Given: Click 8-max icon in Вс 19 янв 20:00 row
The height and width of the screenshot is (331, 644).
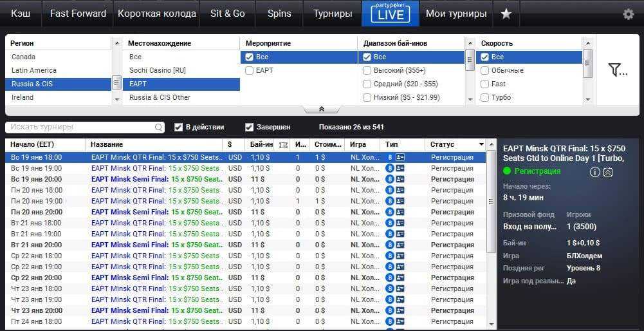Looking at the screenshot, I should [x=390, y=179].
